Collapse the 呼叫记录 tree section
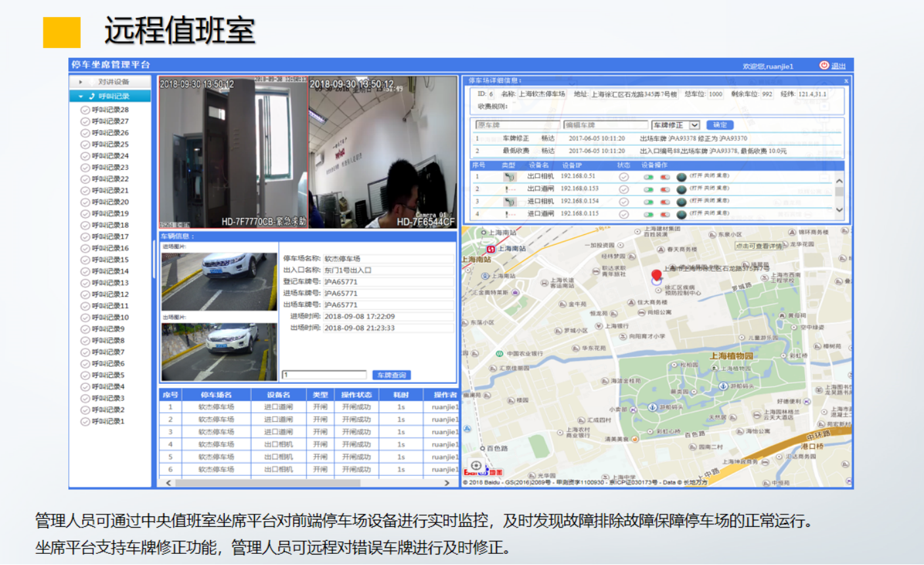The height and width of the screenshot is (565, 924). coord(81,96)
